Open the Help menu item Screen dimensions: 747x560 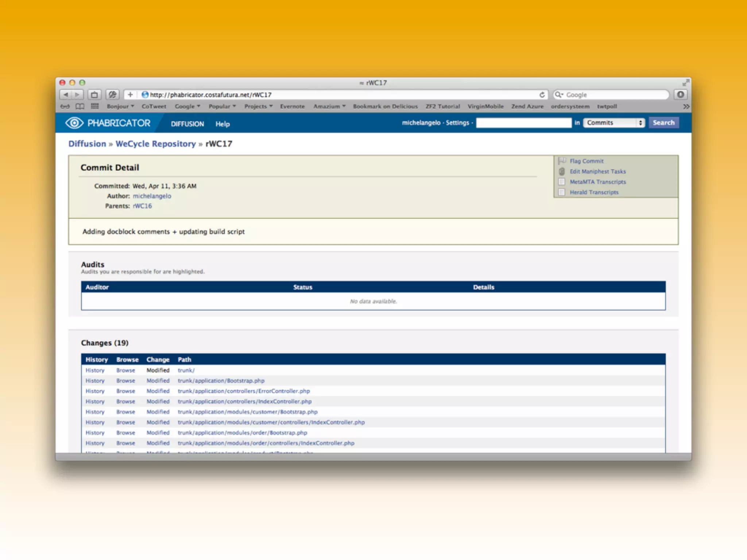pos(222,124)
